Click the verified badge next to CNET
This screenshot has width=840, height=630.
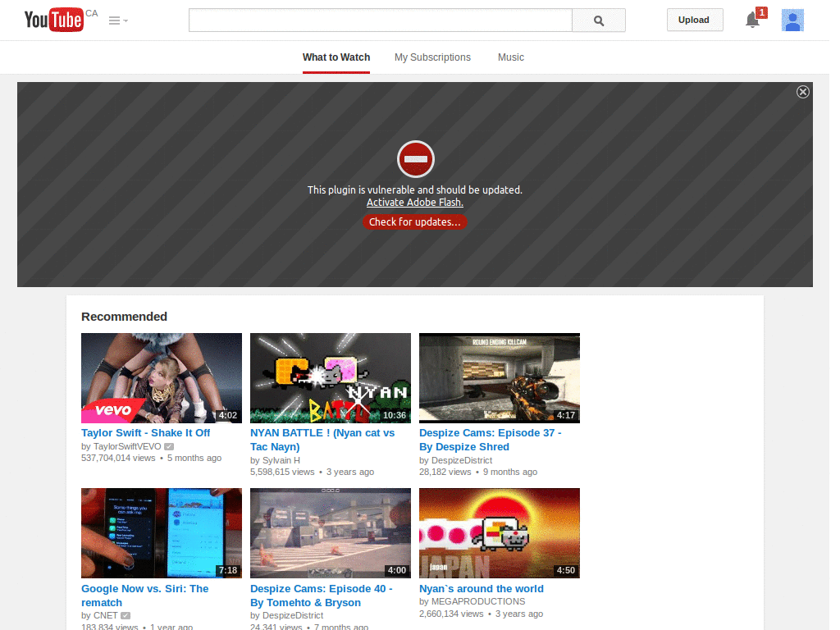[x=126, y=615]
